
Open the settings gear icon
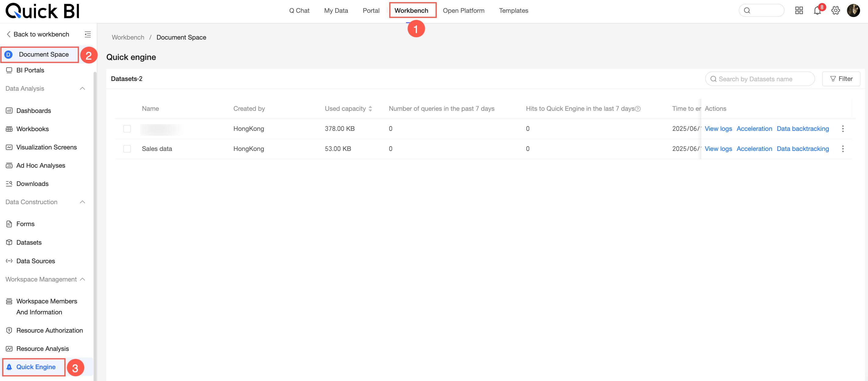click(836, 11)
